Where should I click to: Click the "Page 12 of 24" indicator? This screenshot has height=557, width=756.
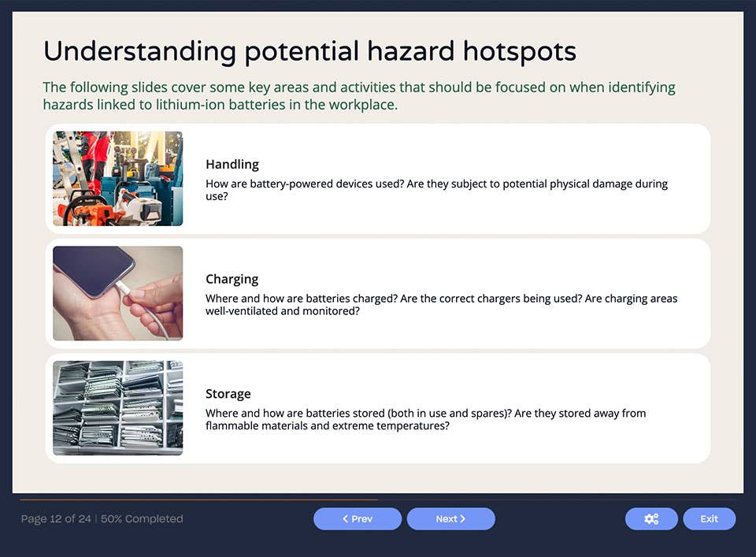click(x=54, y=518)
